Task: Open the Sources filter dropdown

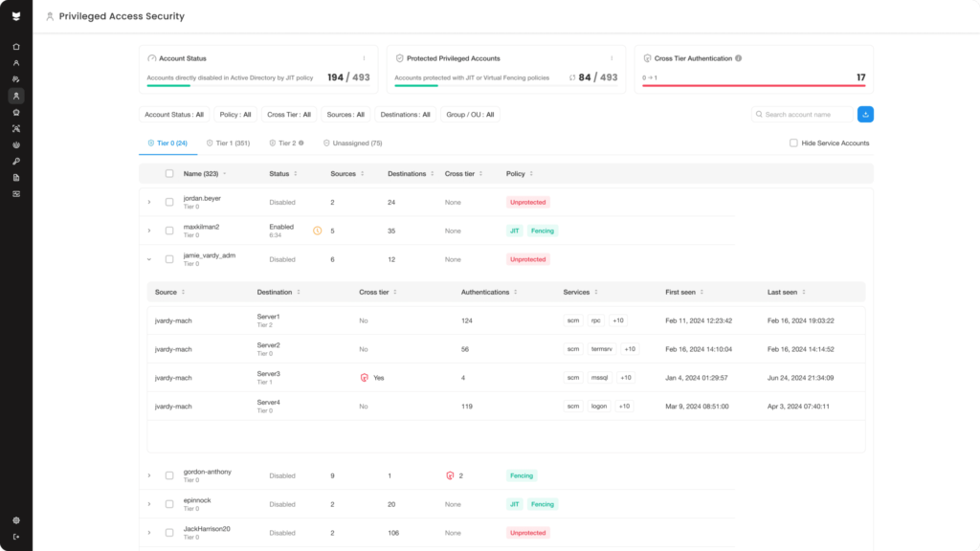Action: point(345,115)
